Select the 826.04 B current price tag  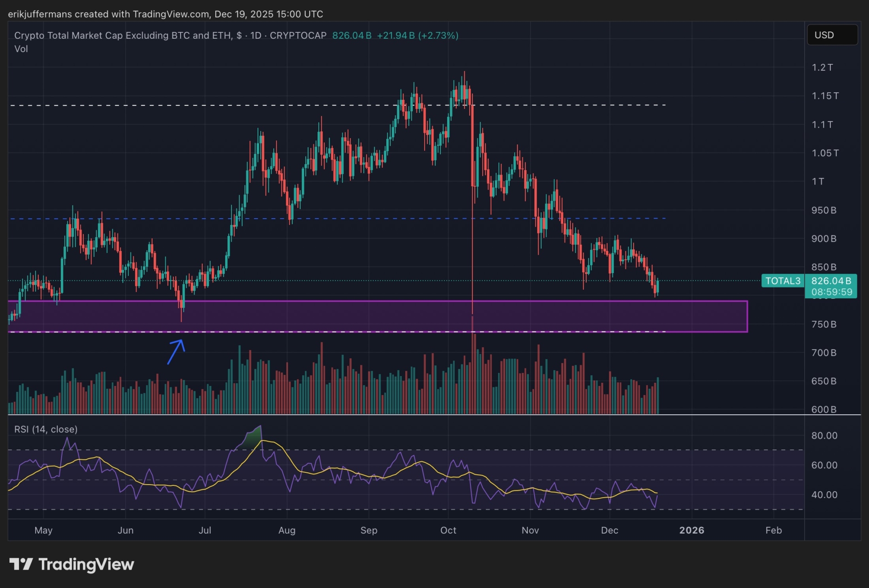pyautogui.click(x=831, y=281)
